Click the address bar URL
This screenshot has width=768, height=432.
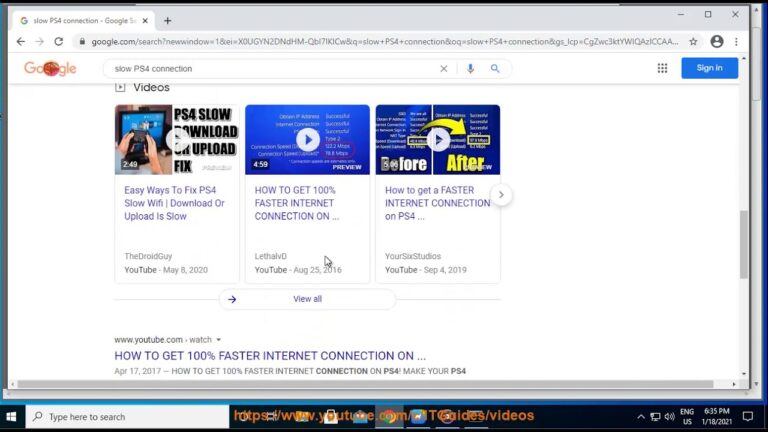click(384, 42)
